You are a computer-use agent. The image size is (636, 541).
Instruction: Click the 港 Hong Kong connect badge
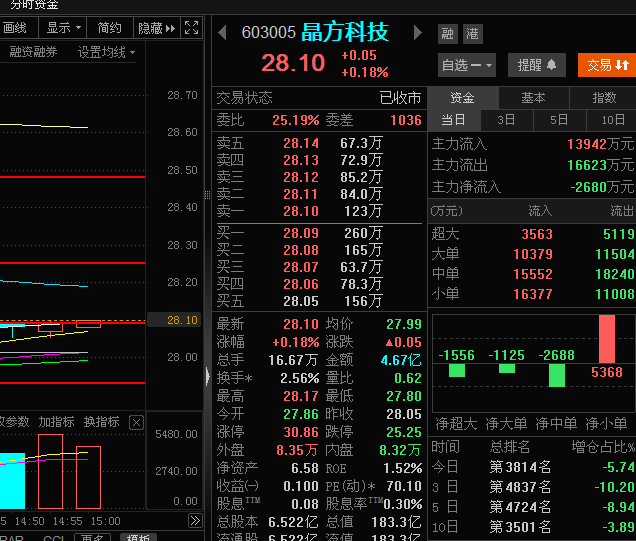coord(473,34)
